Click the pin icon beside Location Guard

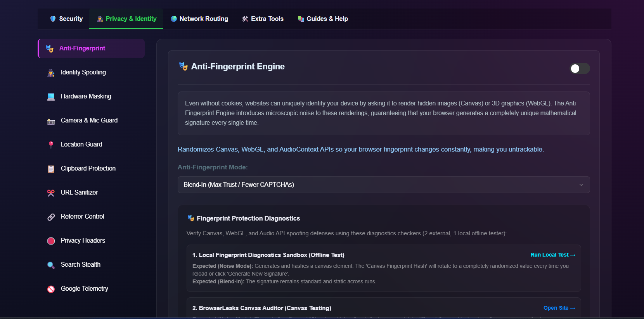[x=51, y=145]
